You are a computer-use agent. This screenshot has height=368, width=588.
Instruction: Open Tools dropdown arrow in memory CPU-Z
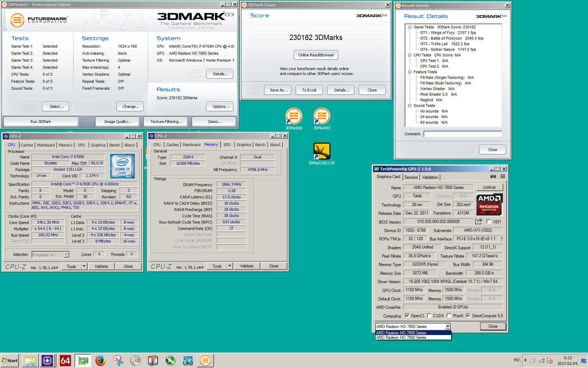click(230, 266)
